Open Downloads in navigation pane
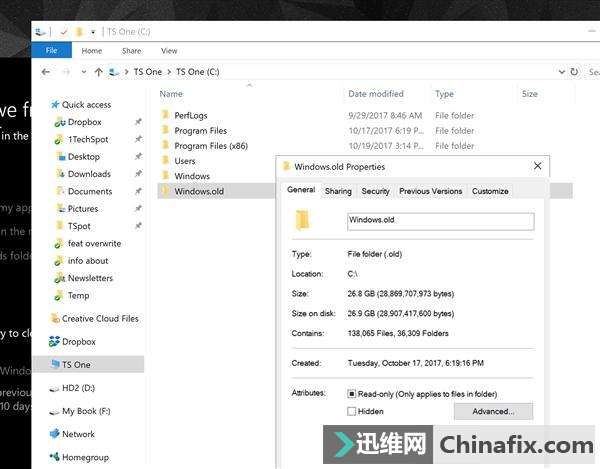 pyautogui.click(x=89, y=174)
